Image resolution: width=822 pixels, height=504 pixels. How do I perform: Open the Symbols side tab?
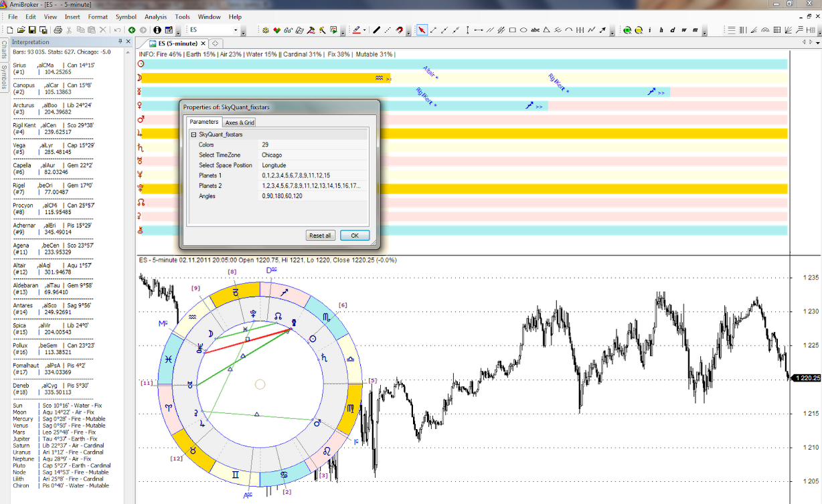pos(4,77)
